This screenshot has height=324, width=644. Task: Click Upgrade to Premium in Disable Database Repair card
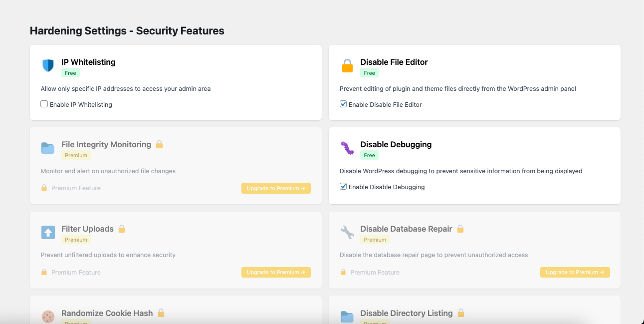[575, 273]
